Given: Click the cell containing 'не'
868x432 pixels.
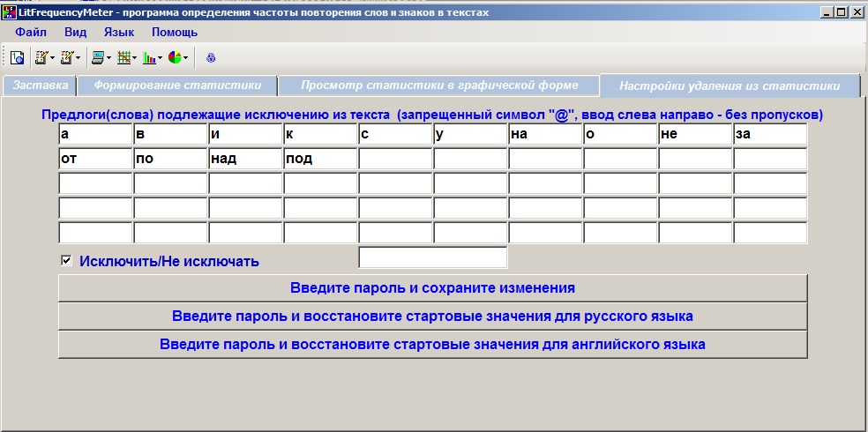Looking at the screenshot, I should coord(695,134).
